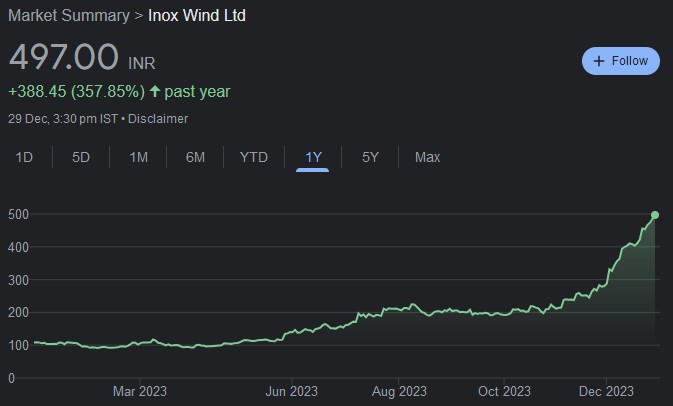The width and height of the screenshot is (673, 406).
Task: Click the 300 y-axis label
Action: (18, 280)
